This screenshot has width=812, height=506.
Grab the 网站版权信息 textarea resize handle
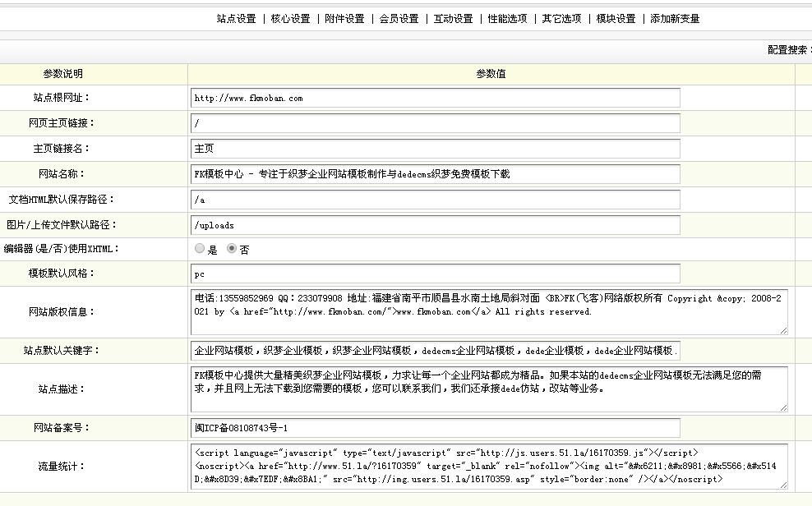[x=783, y=330]
